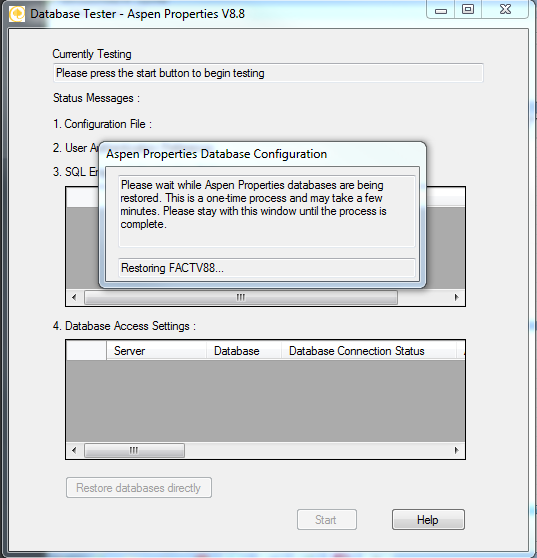Close the Database Tester window
This screenshot has width=537, height=558.
pos(505,10)
